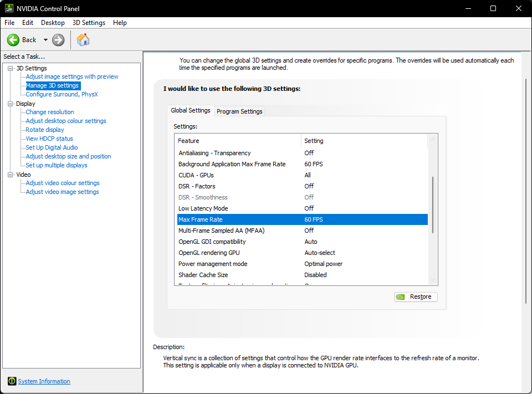Open the 3D Settings menu
The height and width of the screenshot is (394, 532).
(x=89, y=22)
